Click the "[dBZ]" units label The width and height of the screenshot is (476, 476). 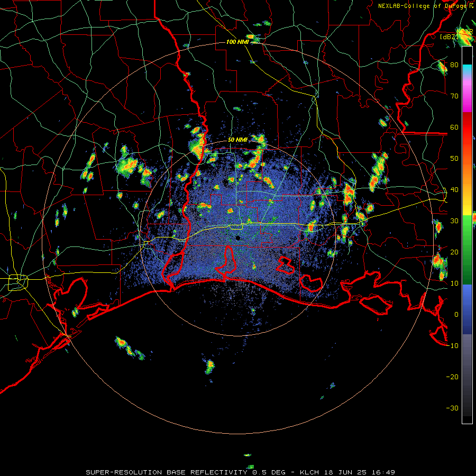pyautogui.click(x=449, y=36)
